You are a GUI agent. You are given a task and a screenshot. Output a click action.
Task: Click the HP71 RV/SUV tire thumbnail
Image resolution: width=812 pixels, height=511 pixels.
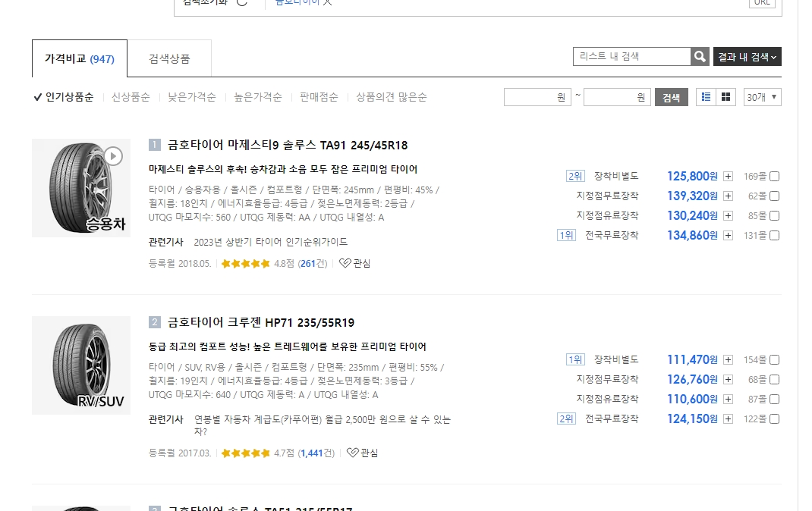(x=81, y=365)
